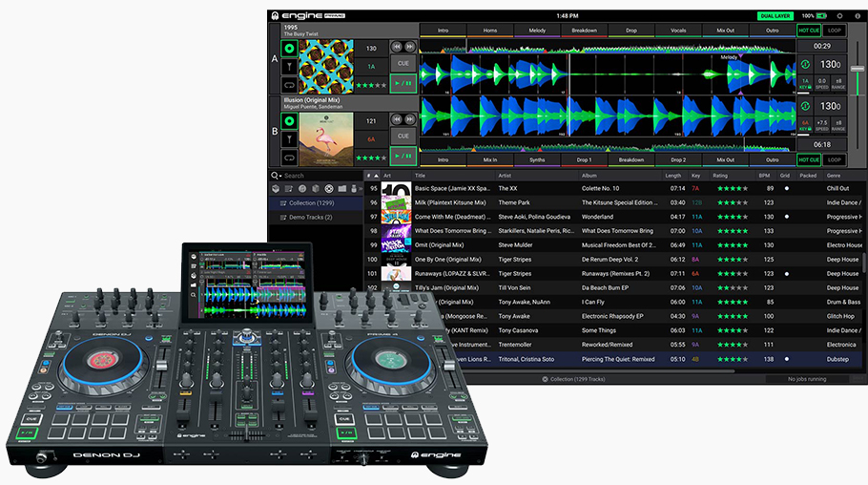Click the Deck A vinyl record icon
The height and width of the screenshot is (485, 868).
(x=289, y=49)
